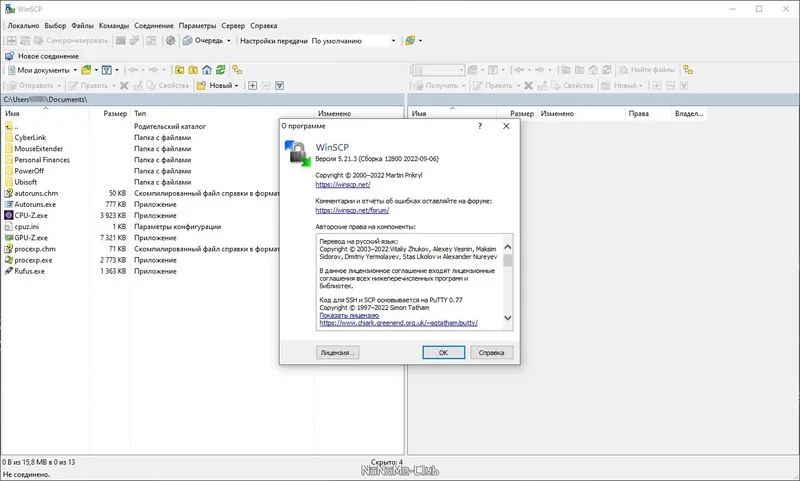Open the local directory tree icon

[237, 70]
